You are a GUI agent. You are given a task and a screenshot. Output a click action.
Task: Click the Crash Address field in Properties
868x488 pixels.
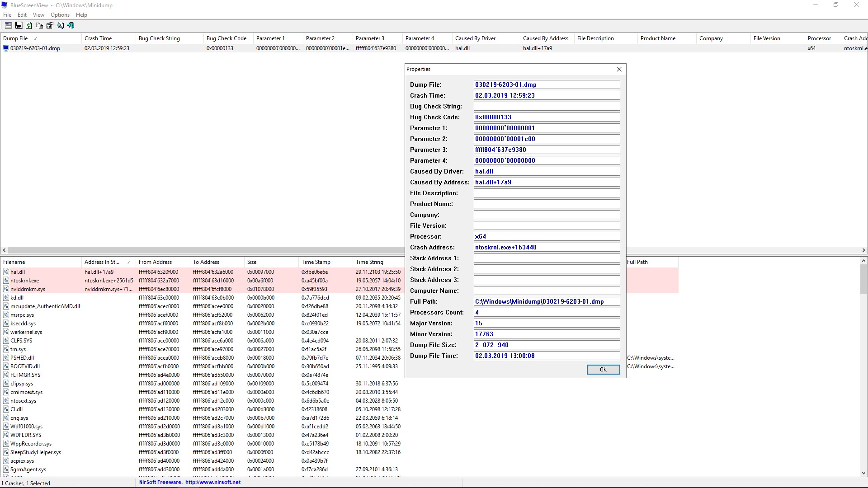pos(547,247)
